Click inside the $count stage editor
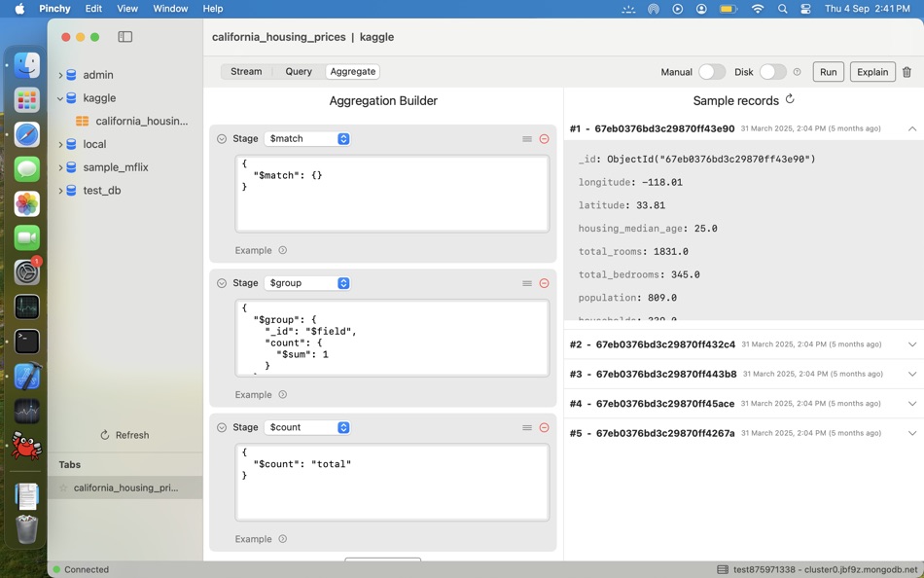924x578 pixels. click(x=392, y=482)
